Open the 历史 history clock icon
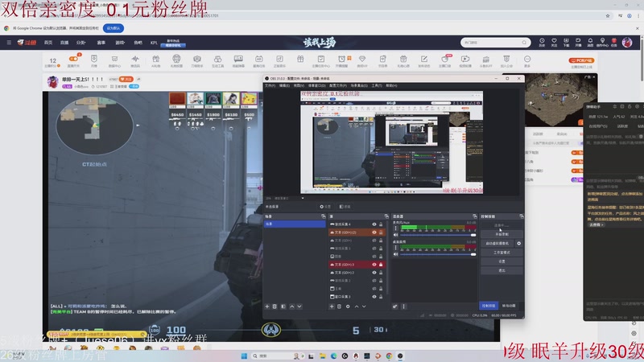Viewport: 644px width, 362px height. [x=542, y=43]
